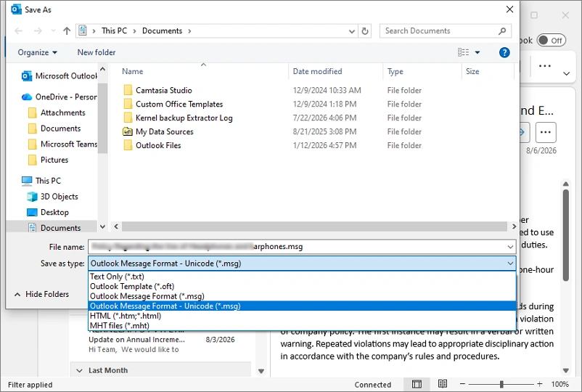Choose Outlook Message Format - Unicode option
582x392 pixels.
(302, 306)
